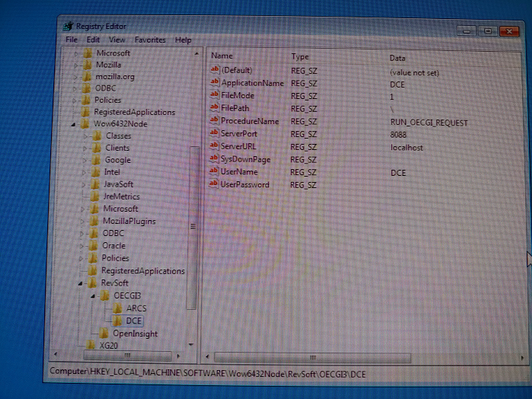Click the status bar registry path
Image resolution: width=532 pixels, height=399 pixels.
point(208,373)
